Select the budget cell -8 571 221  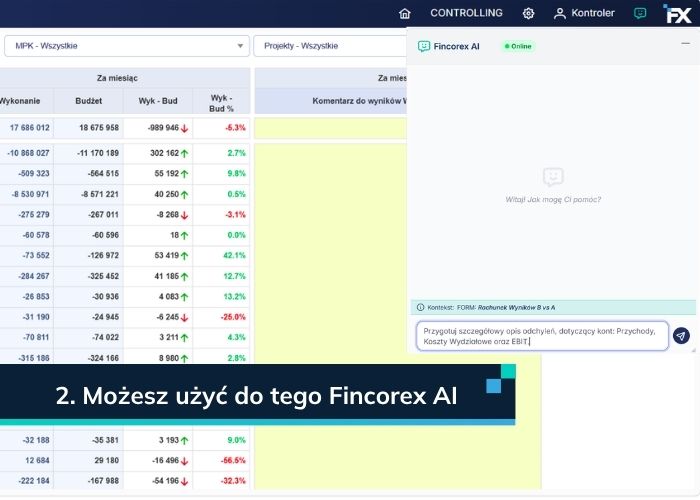coord(89,194)
